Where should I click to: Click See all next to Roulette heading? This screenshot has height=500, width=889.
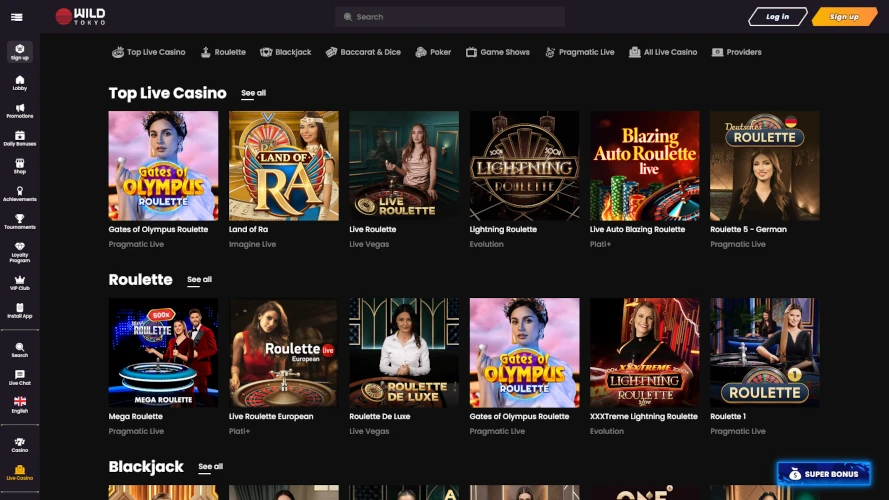[200, 280]
